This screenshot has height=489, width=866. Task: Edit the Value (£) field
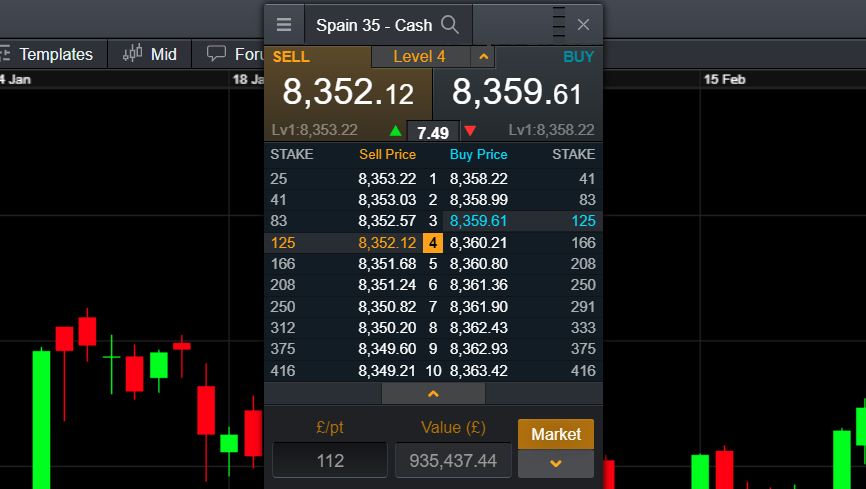tap(453, 460)
